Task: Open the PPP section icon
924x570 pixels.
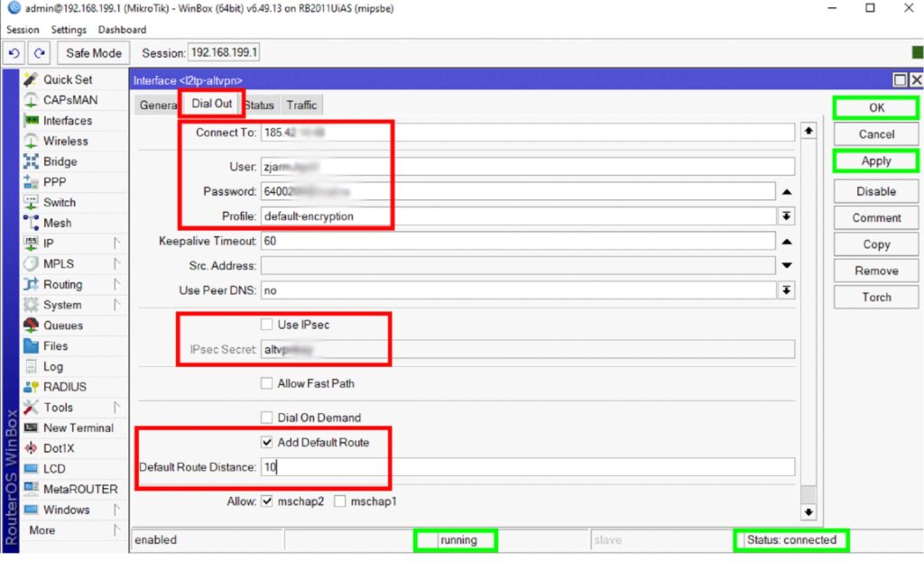Action: (x=32, y=182)
